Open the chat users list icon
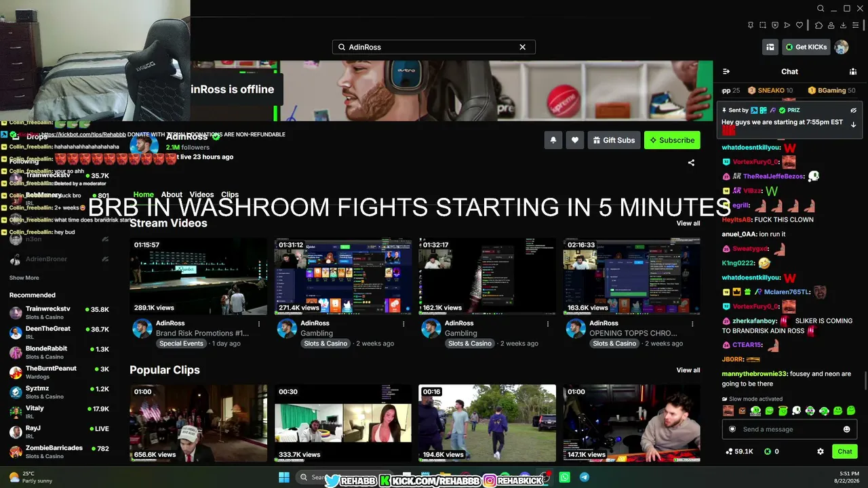Image resolution: width=868 pixels, height=488 pixels. (853, 71)
